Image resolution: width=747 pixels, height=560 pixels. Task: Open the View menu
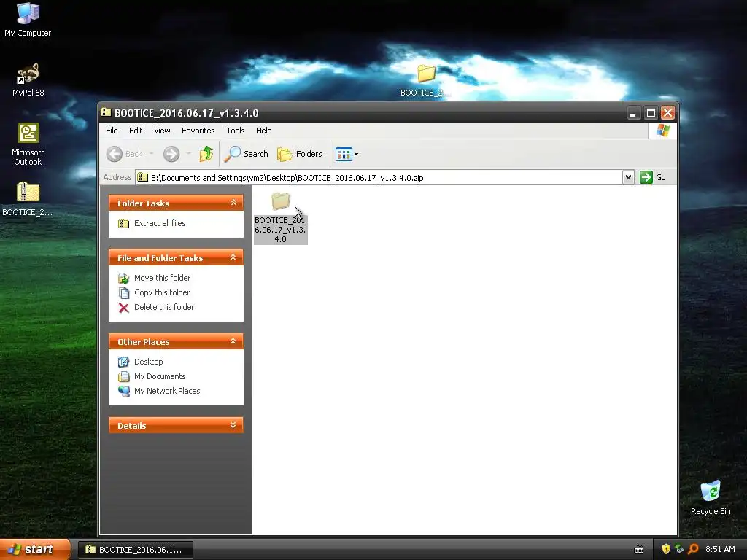(x=162, y=131)
